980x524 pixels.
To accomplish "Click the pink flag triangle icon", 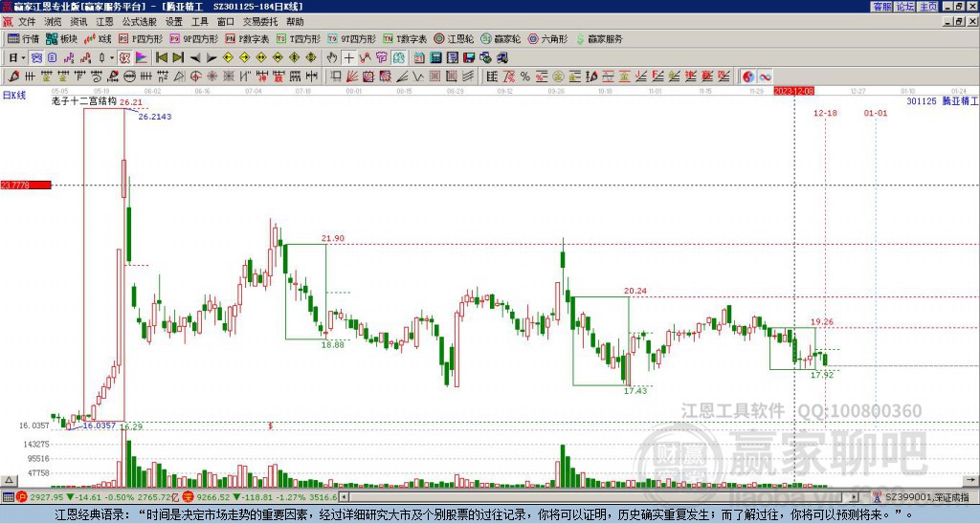I will pyautogui.click(x=142, y=58).
